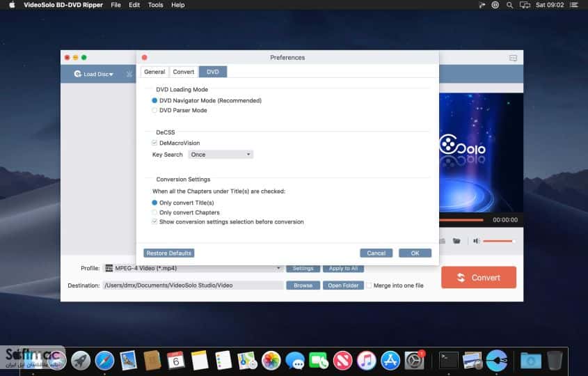588x376 pixels.
Task: Open Launchpad rocket in the Dock
Action: point(81,361)
